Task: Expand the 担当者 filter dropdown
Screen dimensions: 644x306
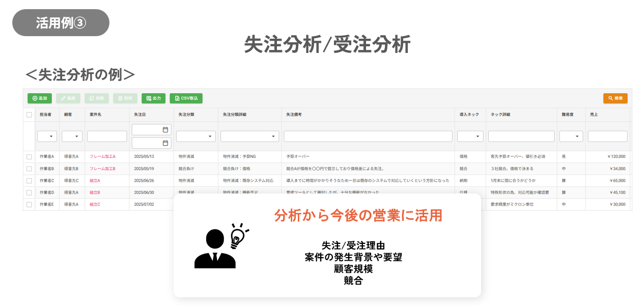Action: click(47, 136)
